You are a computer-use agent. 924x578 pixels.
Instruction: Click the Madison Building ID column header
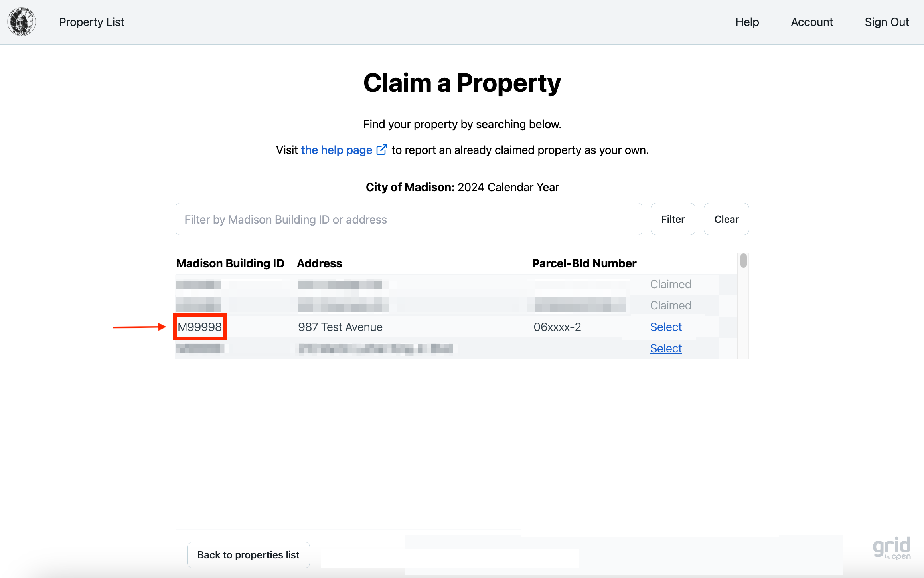(x=230, y=263)
